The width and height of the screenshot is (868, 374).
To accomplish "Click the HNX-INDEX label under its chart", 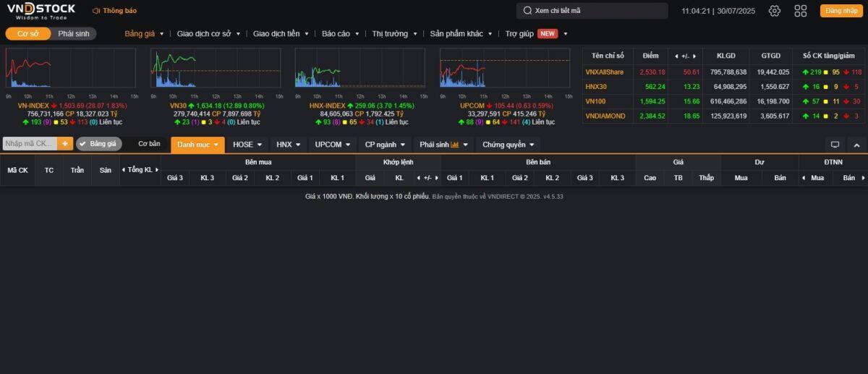I will pyautogui.click(x=327, y=106).
